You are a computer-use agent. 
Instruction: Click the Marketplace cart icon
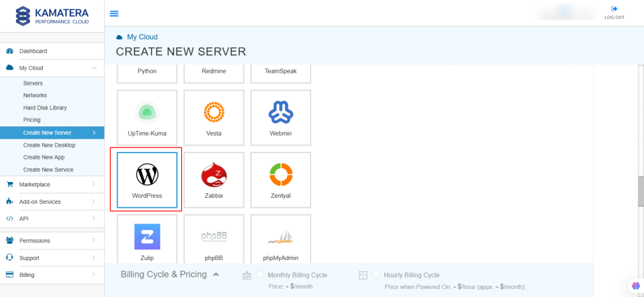point(10,185)
